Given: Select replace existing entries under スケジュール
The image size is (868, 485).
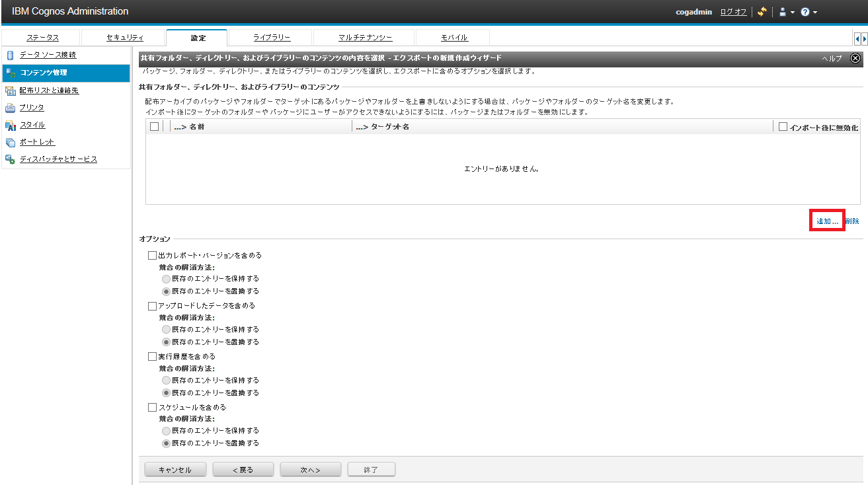Looking at the screenshot, I should (166, 443).
